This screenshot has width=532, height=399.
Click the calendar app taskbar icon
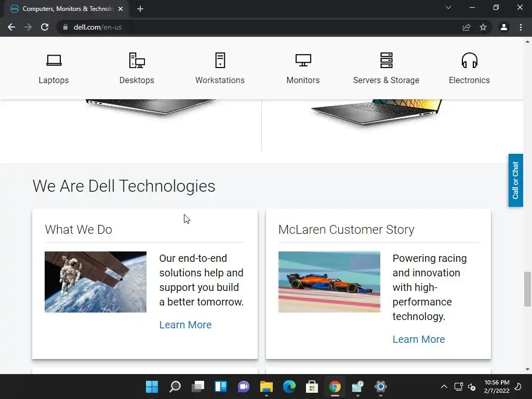click(x=357, y=387)
